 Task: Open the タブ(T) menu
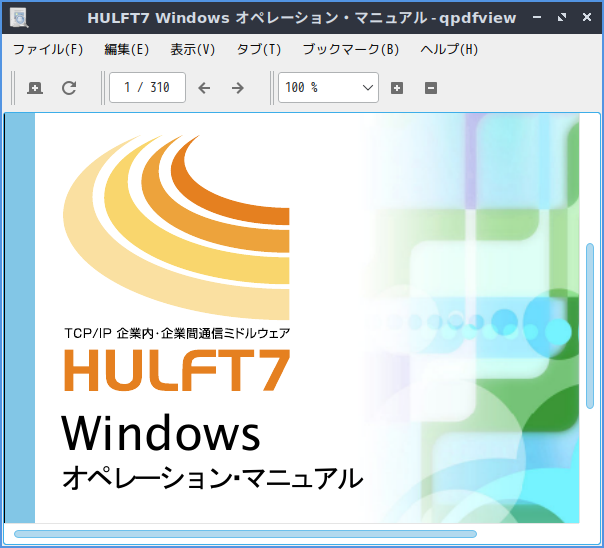click(258, 49)
